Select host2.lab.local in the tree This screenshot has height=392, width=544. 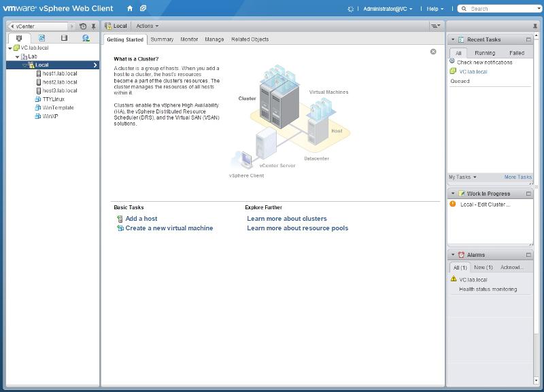(x=60, y=82)
